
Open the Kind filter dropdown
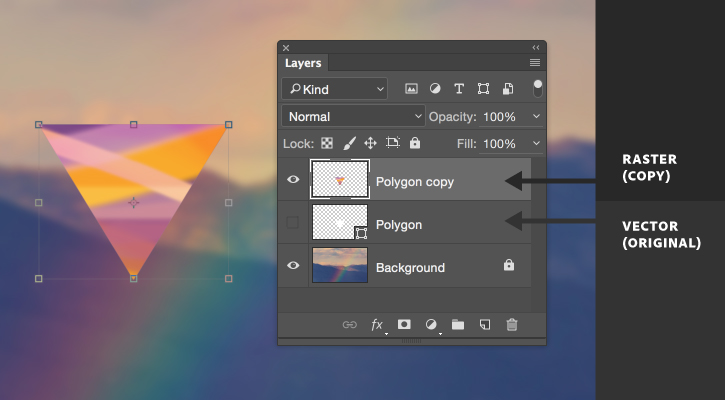tap(334, 89)
